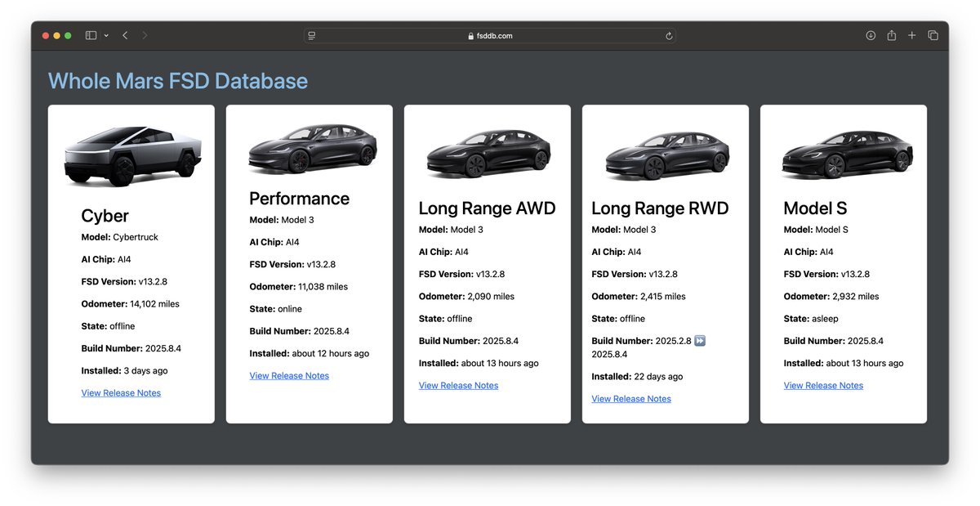The width and height of the screenshot is (980, 506).
Task: View Release Notes for Long Range AWD
Action: point(458,386)
